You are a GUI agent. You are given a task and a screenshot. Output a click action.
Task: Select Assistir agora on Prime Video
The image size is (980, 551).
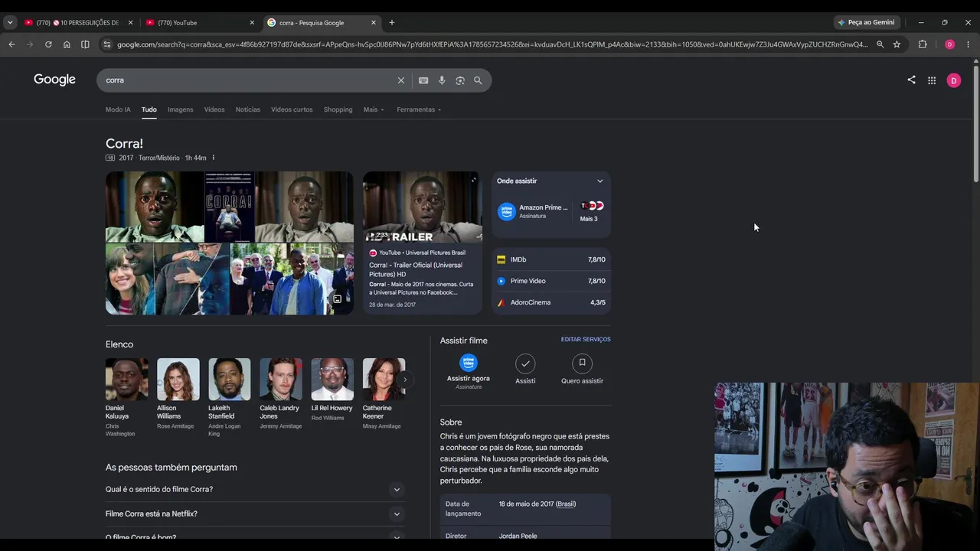(469, 371)
